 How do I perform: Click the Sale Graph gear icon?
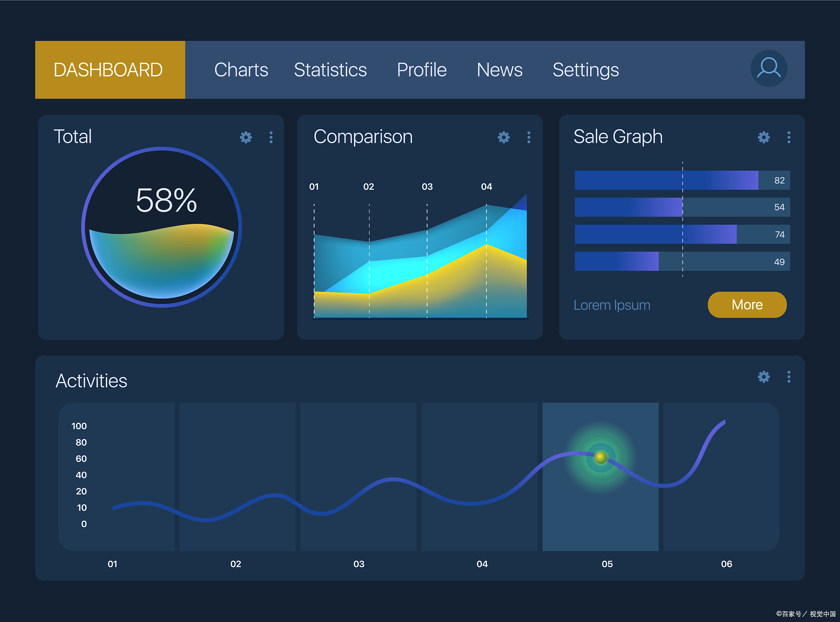point(763,137)
